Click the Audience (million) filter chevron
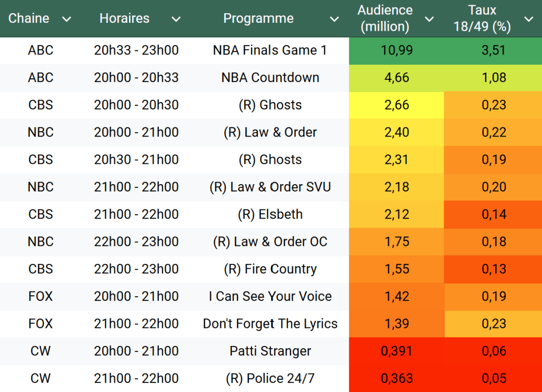This screenshot has height=392, width=542. click(429, 19)
